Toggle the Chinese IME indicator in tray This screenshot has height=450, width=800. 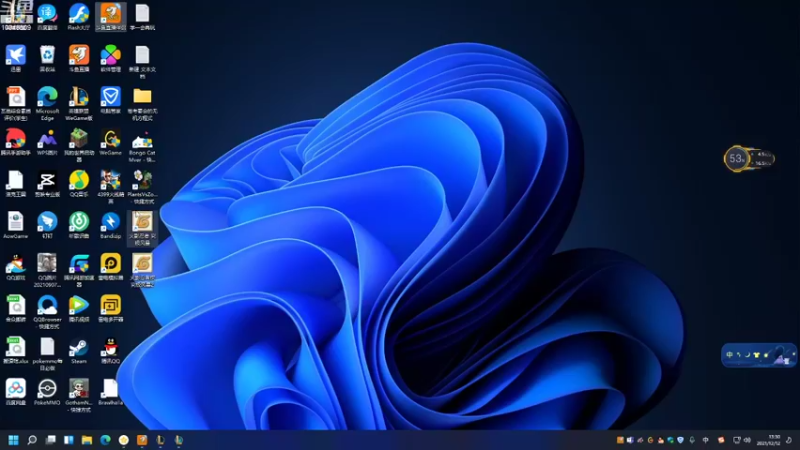[706, 440]
